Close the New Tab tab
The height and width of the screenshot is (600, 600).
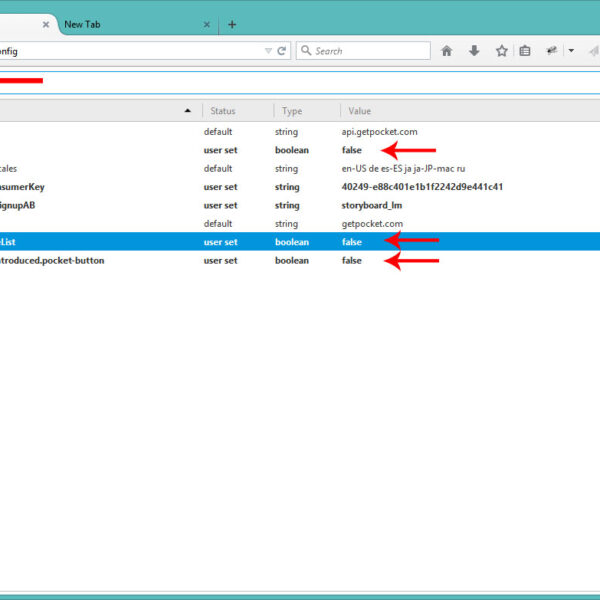(x=207, y=24)
